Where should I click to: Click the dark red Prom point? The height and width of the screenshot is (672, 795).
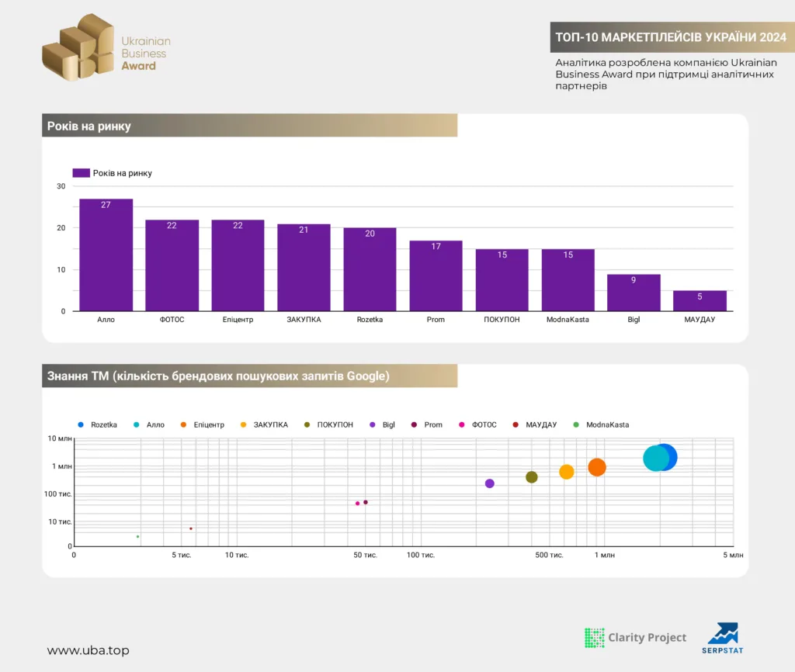(366, 502)
